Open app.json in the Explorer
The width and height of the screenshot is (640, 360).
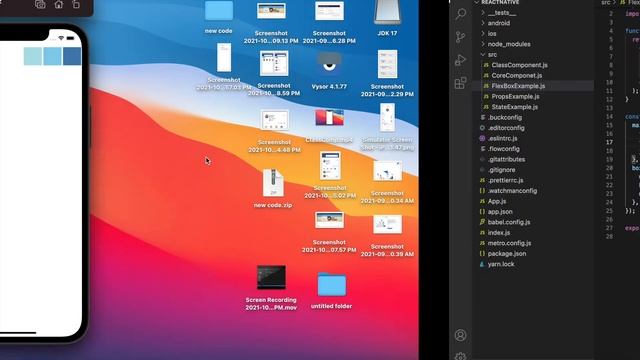[x=533, y=211]
